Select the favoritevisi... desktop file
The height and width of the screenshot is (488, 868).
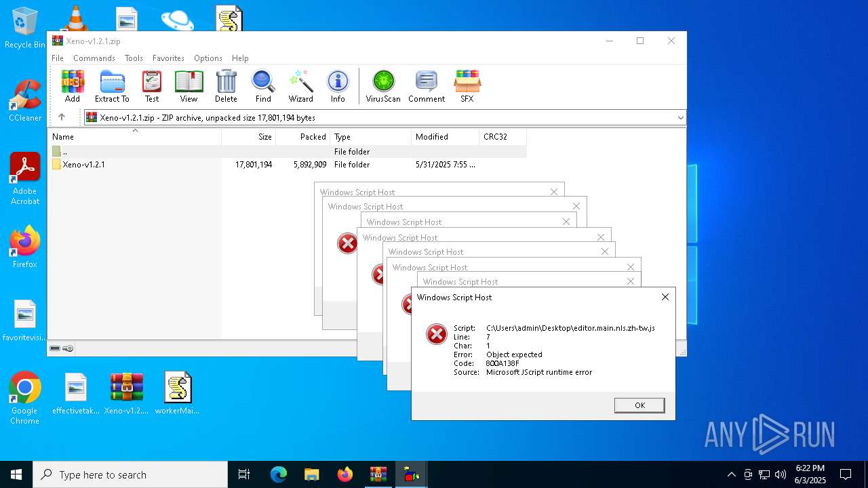25,321
